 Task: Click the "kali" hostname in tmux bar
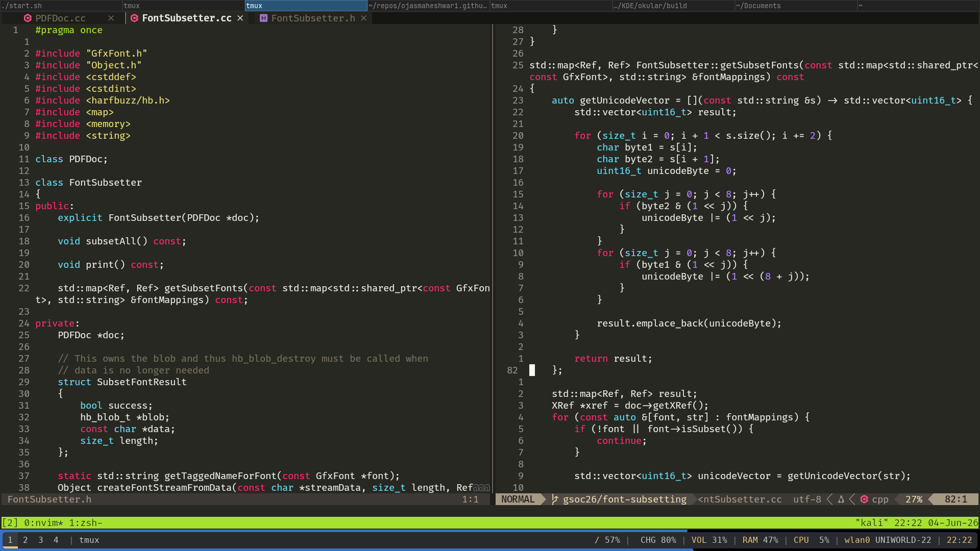click(872, 523)
